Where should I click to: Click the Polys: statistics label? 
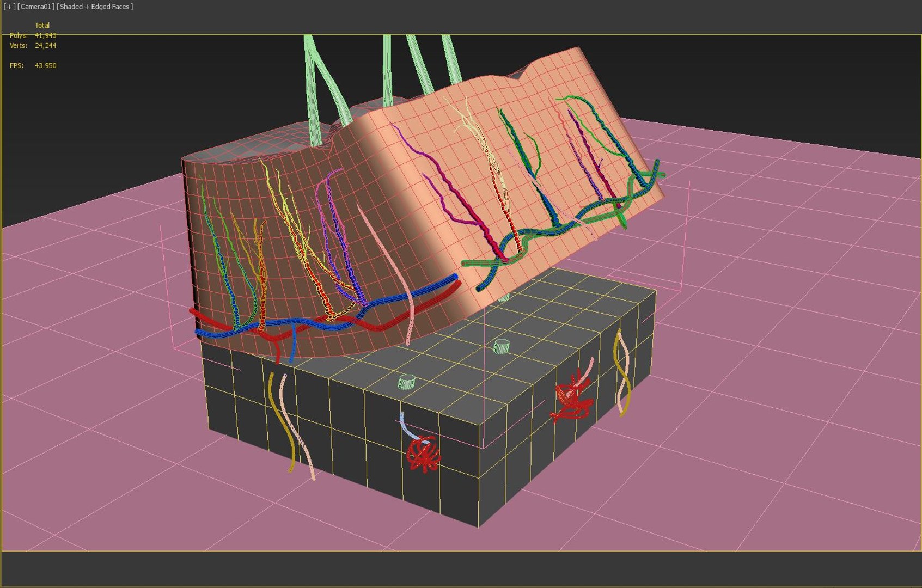[x=19, y=35]
